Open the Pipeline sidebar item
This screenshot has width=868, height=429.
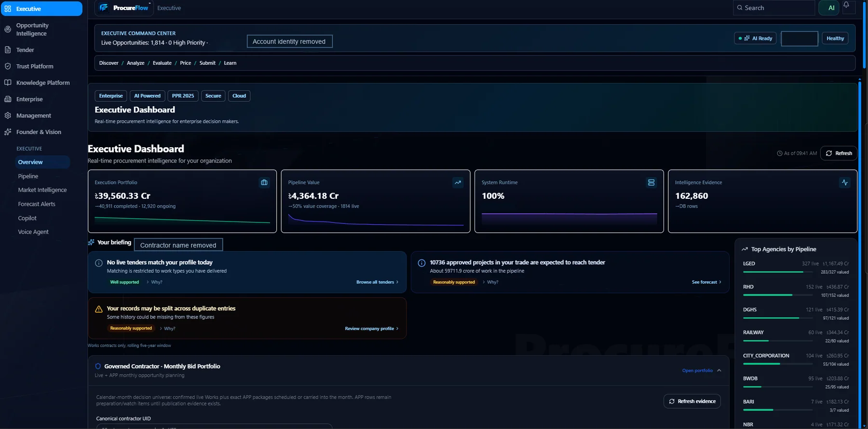(28, 176)
